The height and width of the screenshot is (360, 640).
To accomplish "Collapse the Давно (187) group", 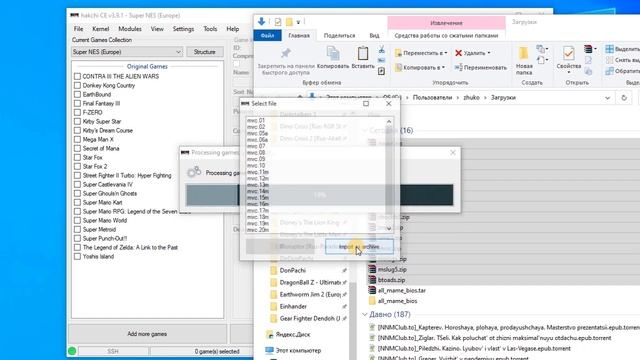I will click(x=364, y=315).
